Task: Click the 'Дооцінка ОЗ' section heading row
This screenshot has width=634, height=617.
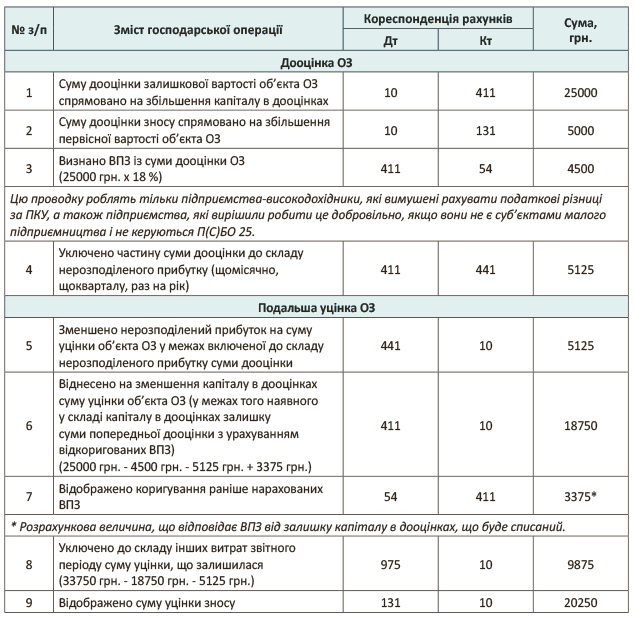Action: [x=316, y=62]
